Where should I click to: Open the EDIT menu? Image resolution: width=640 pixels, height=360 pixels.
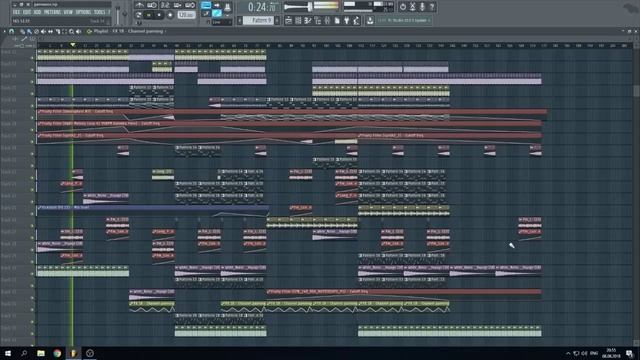[x=27, y=12]
